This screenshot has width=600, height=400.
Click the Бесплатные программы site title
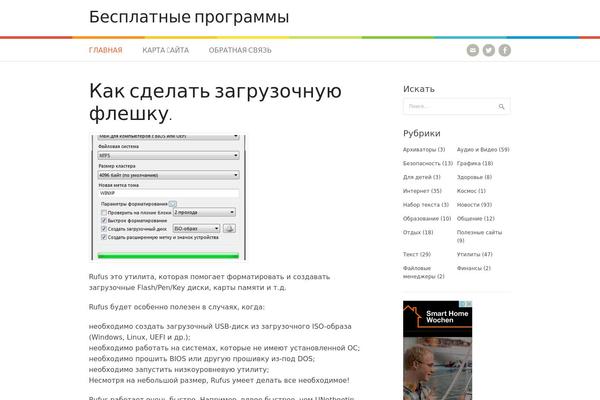point(189,17)
